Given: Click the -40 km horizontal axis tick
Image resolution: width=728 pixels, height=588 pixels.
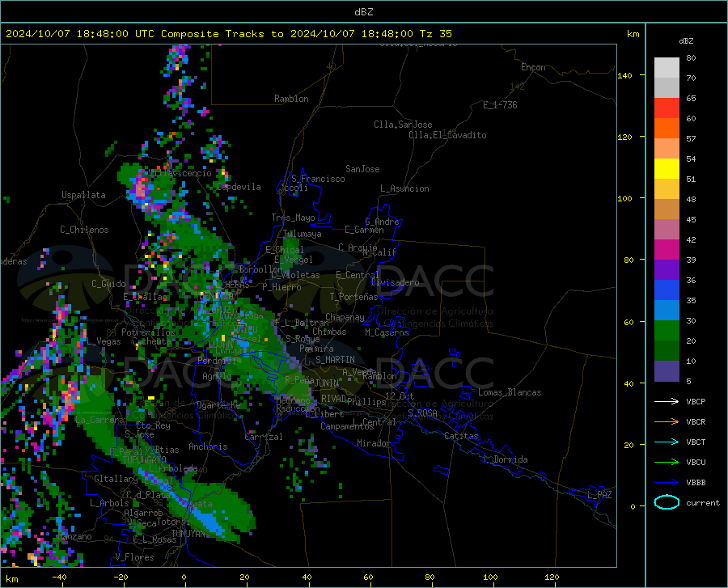Looking at the screenshot, I should (x=59, y=577).
